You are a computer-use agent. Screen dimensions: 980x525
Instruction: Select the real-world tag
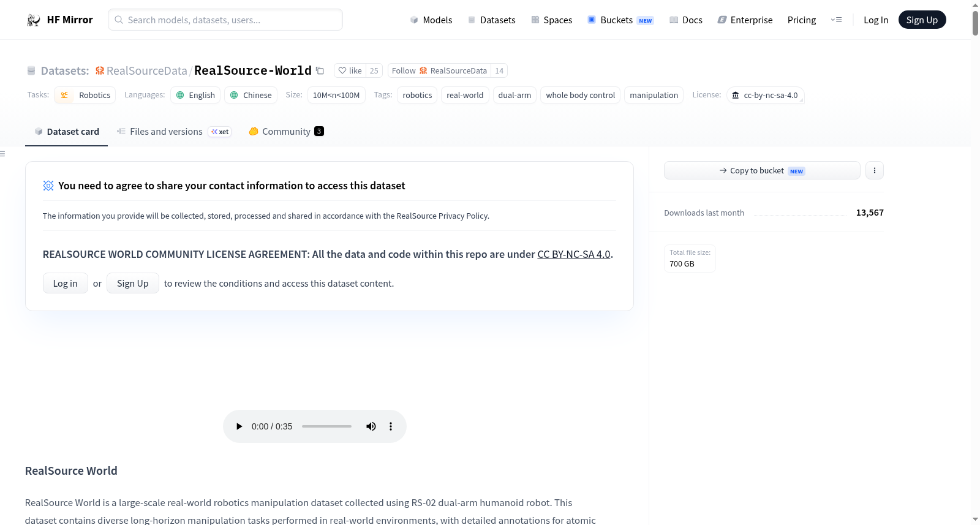[x=465, y=95]
